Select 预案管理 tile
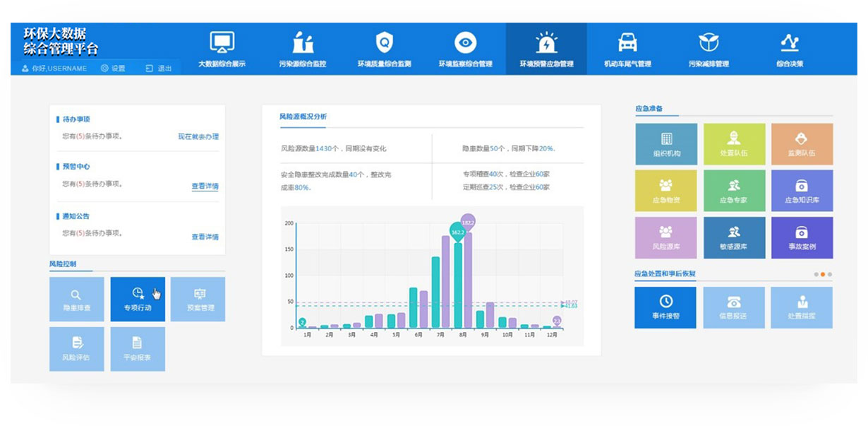This screenshot has height=426, width=868. point(198,299)
